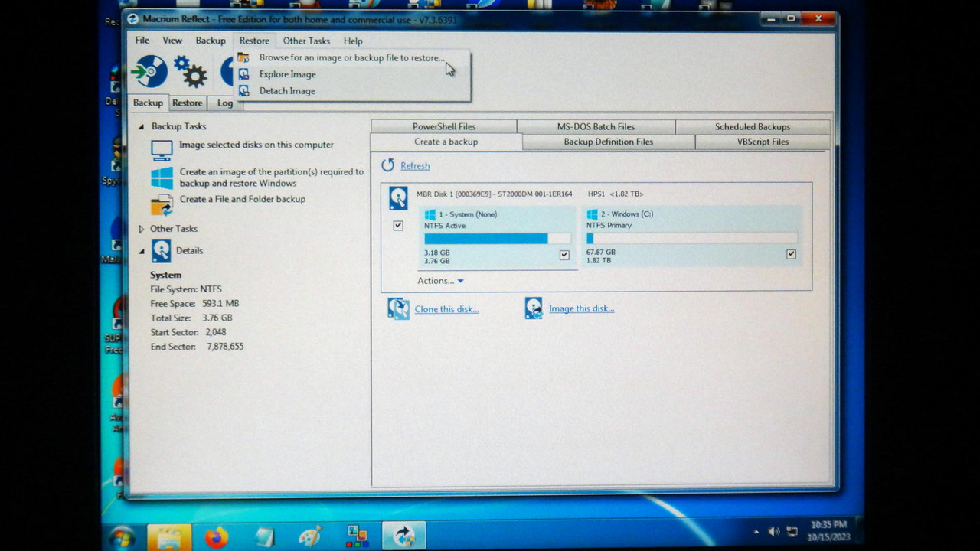Click the Image this disk link

pos(581,308)
